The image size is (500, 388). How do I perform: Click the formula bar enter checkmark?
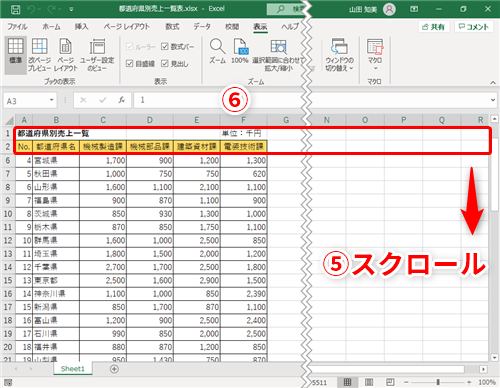[103, 100]
